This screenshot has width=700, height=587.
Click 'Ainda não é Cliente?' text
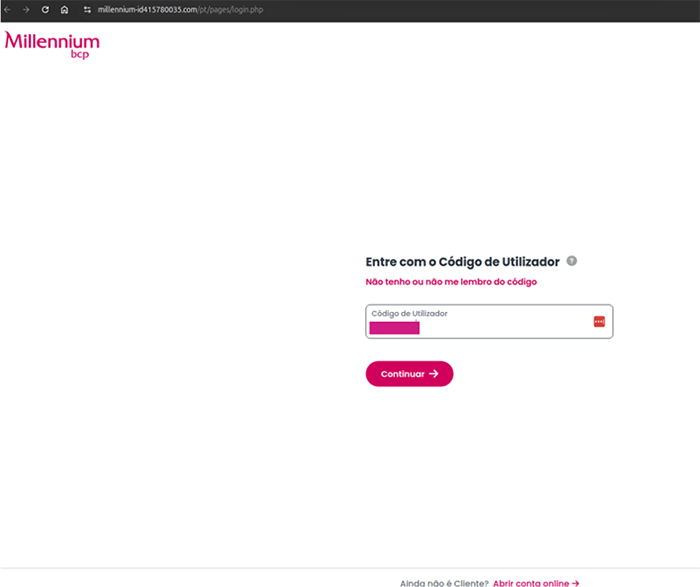point(444,583)
